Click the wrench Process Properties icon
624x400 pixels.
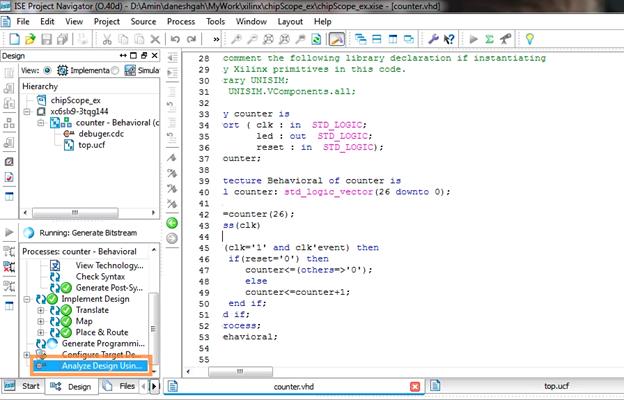tap(433, 39)
